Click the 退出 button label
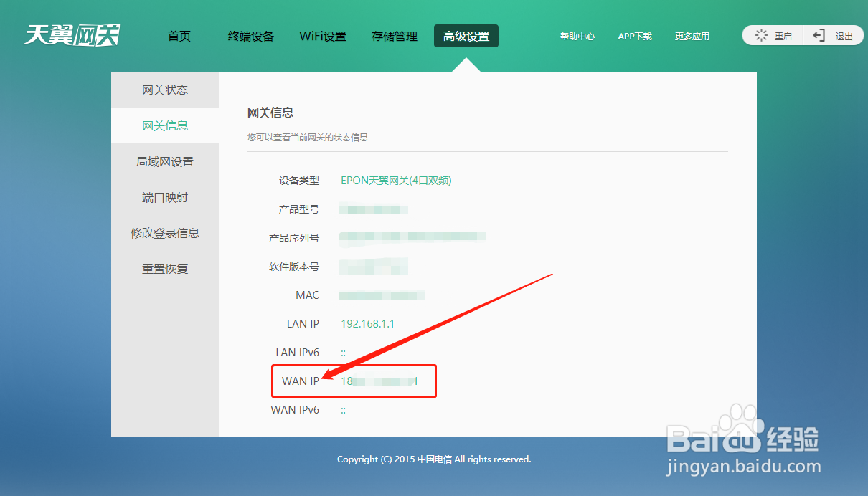The height and width of the screenshot is (496, 868). click(844, 36)
